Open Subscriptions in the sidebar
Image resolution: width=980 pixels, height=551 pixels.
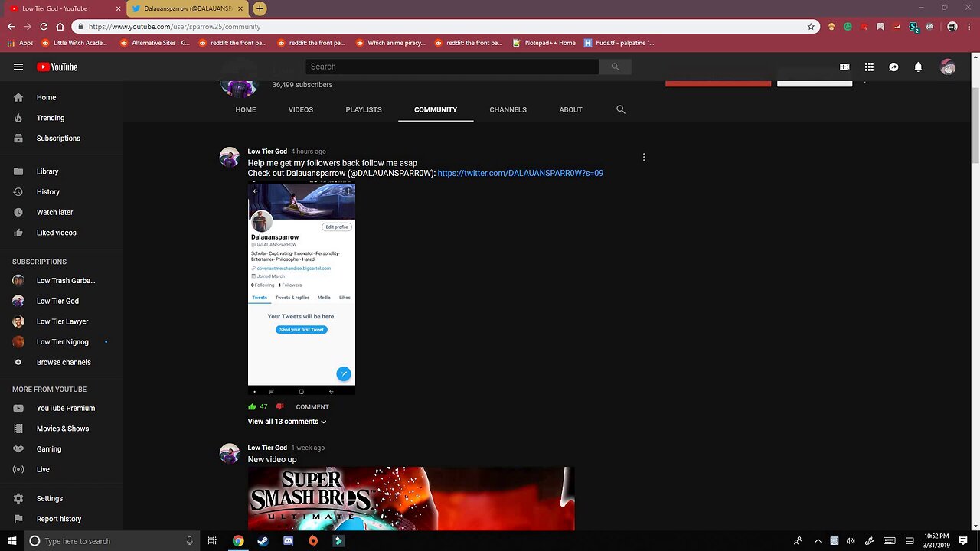coord(61,139)
